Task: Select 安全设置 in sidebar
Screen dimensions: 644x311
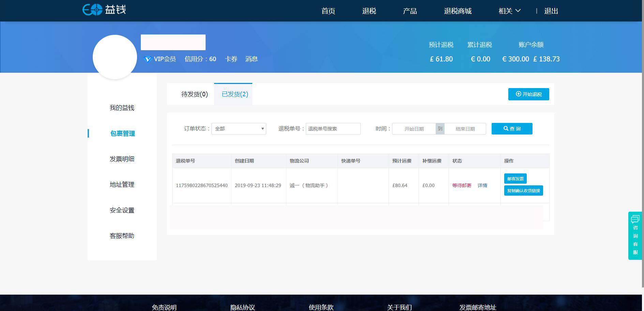Action: pos(122,210)
